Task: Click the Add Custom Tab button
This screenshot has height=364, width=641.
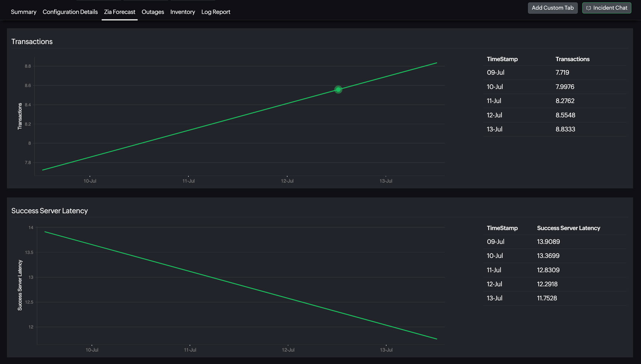Action: click(552, 8)
